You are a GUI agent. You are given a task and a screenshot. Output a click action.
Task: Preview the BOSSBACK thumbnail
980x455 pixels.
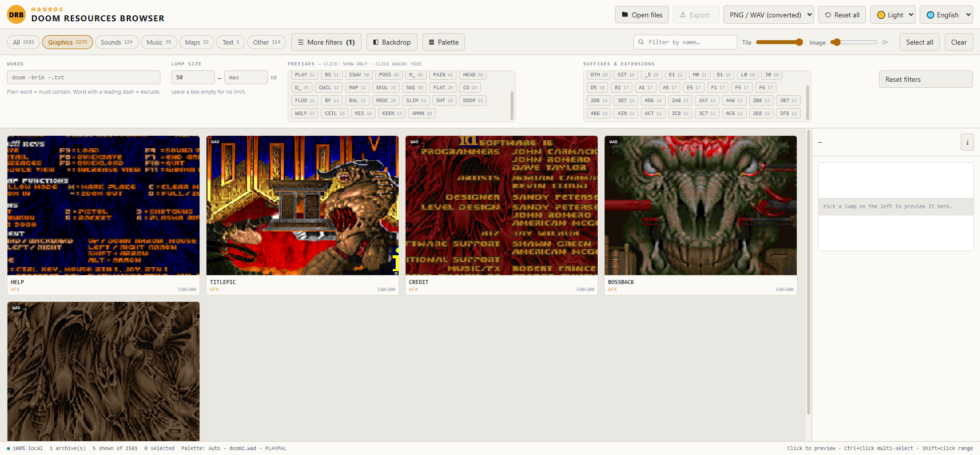(701, 206)
